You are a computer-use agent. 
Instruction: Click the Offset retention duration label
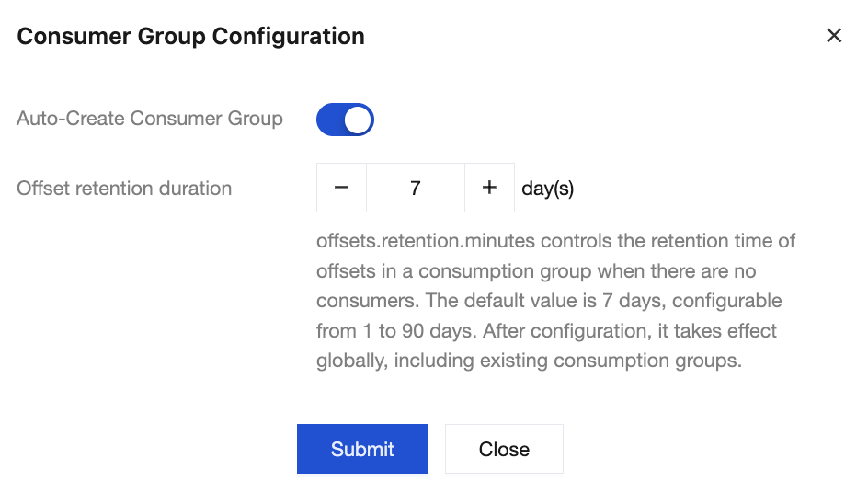(x=124, y=189)
